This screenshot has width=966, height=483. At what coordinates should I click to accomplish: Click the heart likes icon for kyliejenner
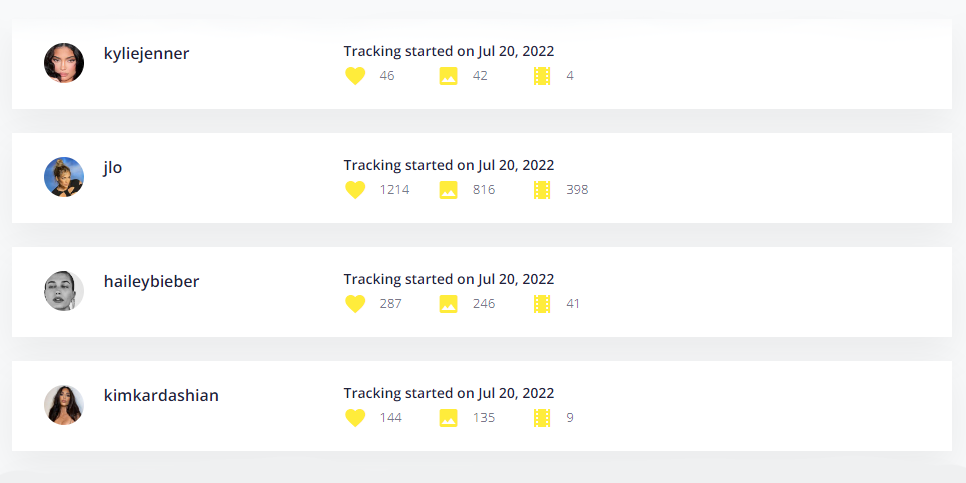[355, 76]
